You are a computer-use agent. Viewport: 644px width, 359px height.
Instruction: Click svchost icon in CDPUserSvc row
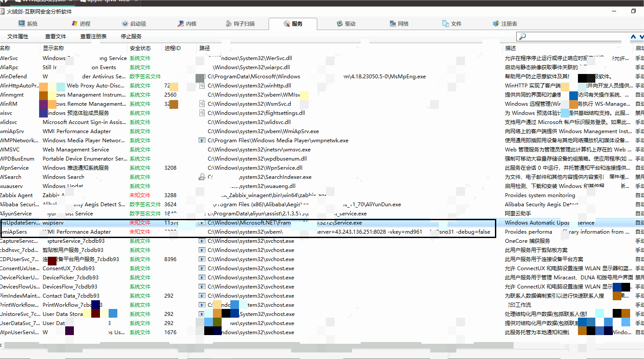(202, 259)
